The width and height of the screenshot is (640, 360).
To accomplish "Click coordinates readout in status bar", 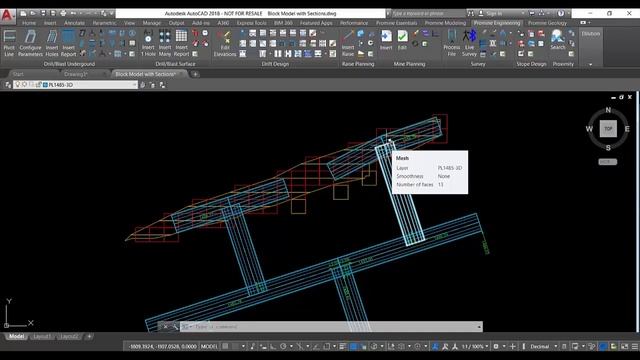I will (x=162, y=347).
